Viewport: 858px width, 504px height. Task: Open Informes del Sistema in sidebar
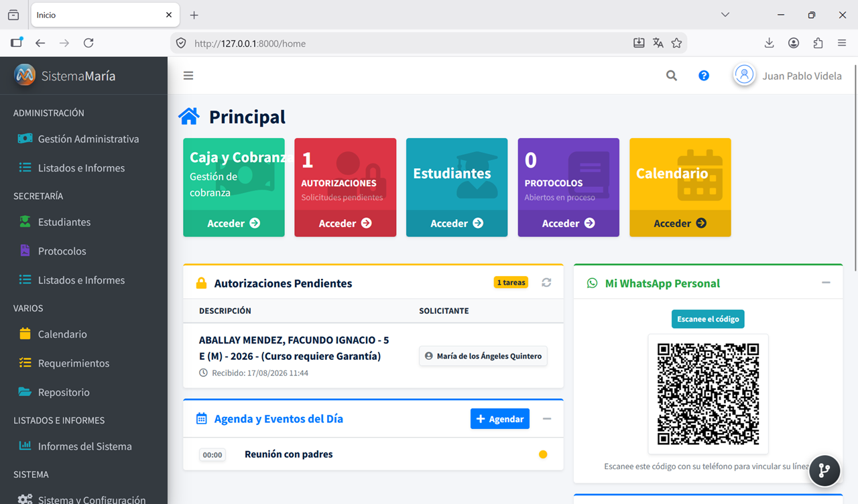click(84, 446)
